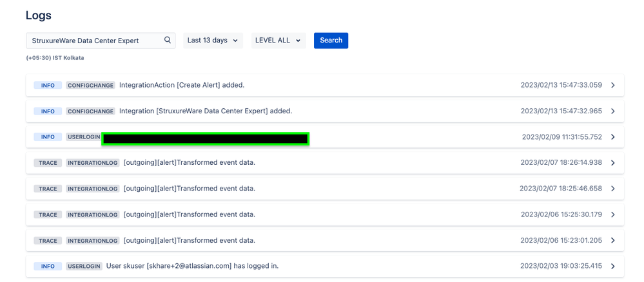Click the Logs page heading
This screenshot has height=282, width=644.
(x=39, y=15)
